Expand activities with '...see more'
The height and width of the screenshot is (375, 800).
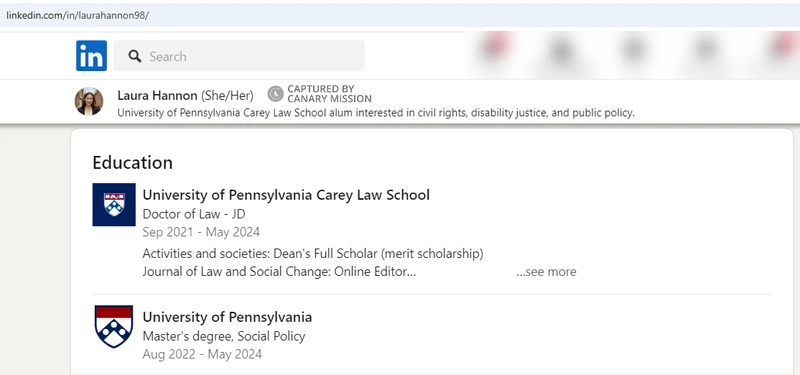point(546,272)
